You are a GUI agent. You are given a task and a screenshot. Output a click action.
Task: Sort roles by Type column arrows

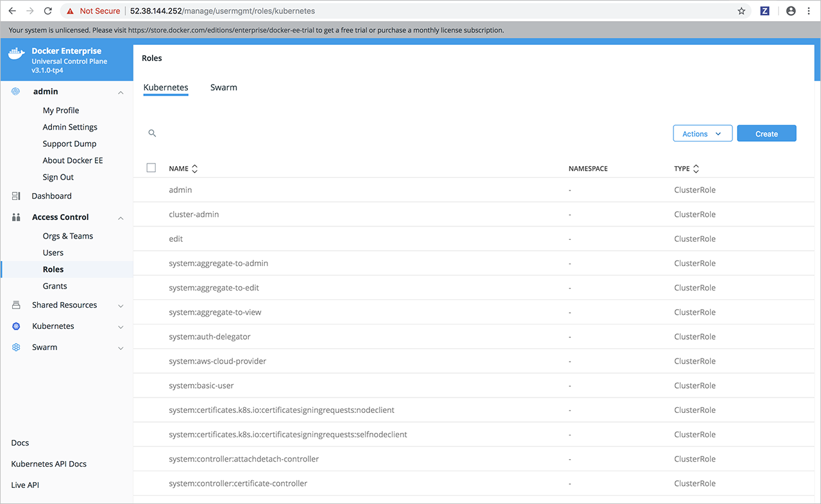coord(696,169)
